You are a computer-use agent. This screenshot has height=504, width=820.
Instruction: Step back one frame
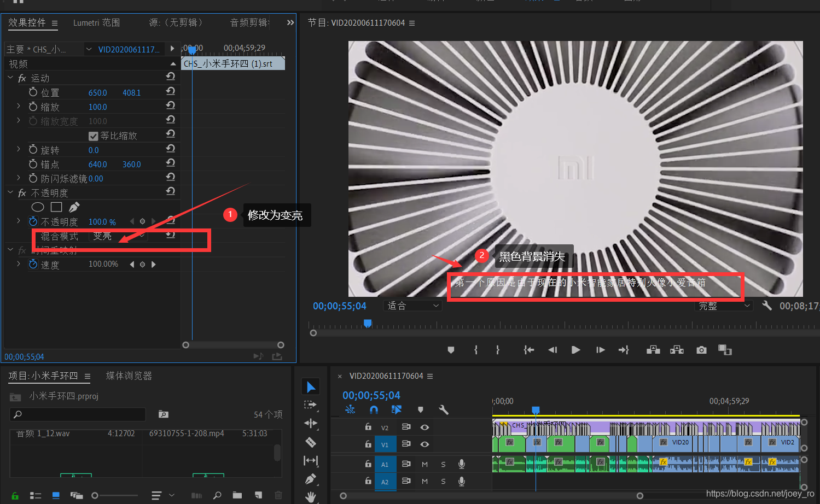pyautogui.click(x=553, y=350)
